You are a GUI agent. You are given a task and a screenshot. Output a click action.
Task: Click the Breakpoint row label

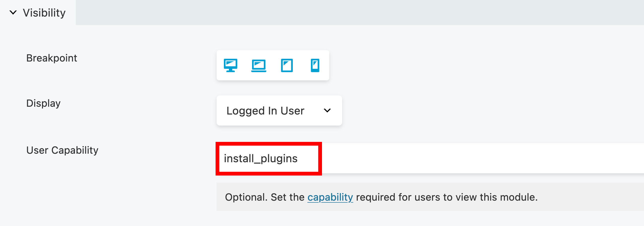click(52, 58)
